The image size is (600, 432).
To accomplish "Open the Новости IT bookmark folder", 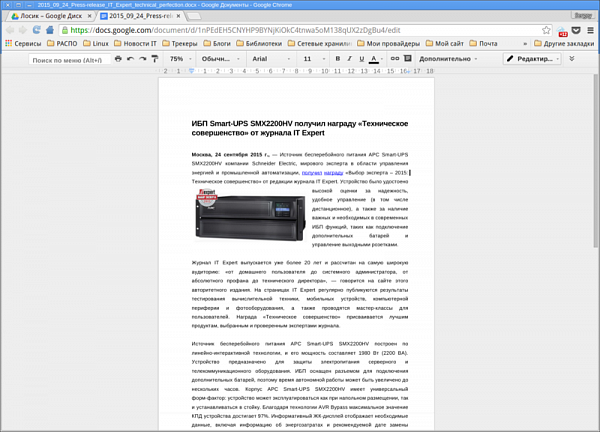I will (x=135, y=44).
